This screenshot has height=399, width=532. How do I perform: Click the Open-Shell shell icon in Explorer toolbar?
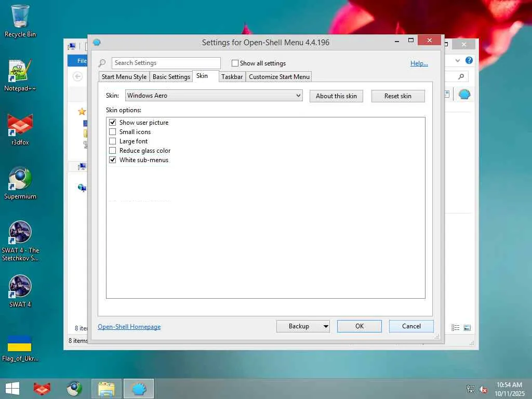[464, 95]
